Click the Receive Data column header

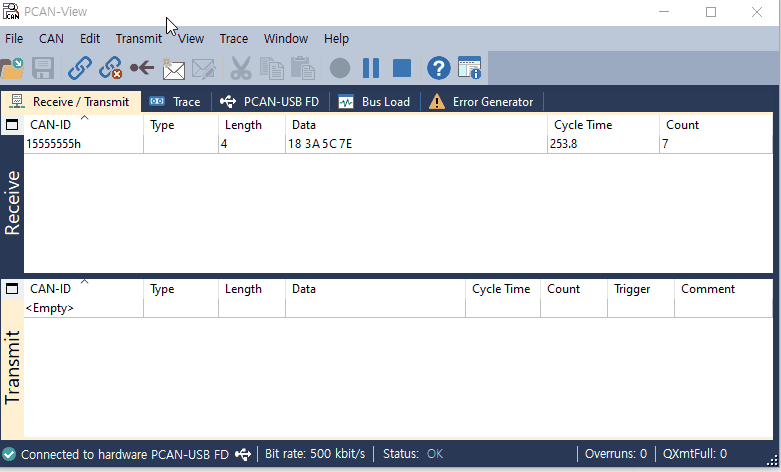pos(416,124)
